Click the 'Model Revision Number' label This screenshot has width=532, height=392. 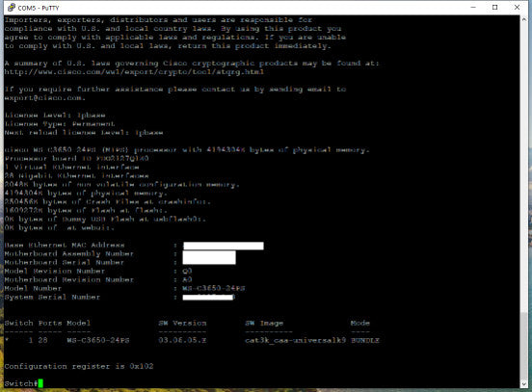point(55,272)
